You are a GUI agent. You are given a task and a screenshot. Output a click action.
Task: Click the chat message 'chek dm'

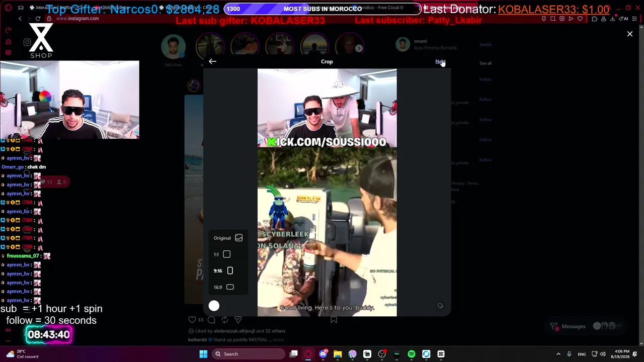(x=37, y=167)
